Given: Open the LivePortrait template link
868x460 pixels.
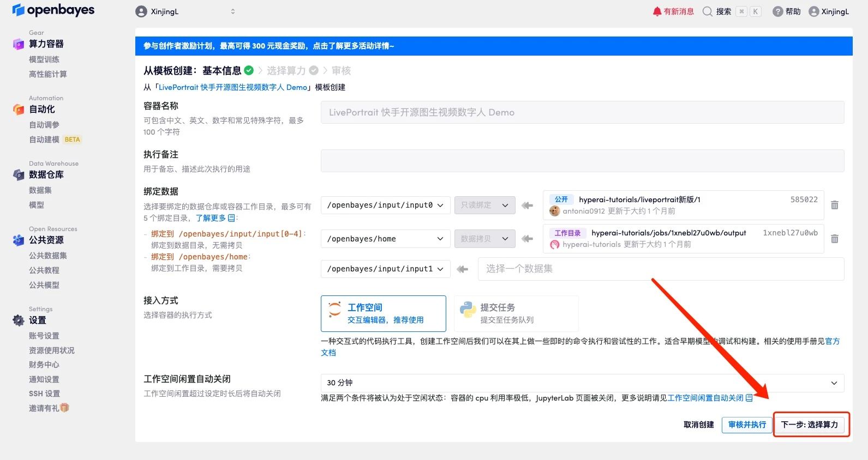Looking at the screenshot, I should tap(234, 87).
